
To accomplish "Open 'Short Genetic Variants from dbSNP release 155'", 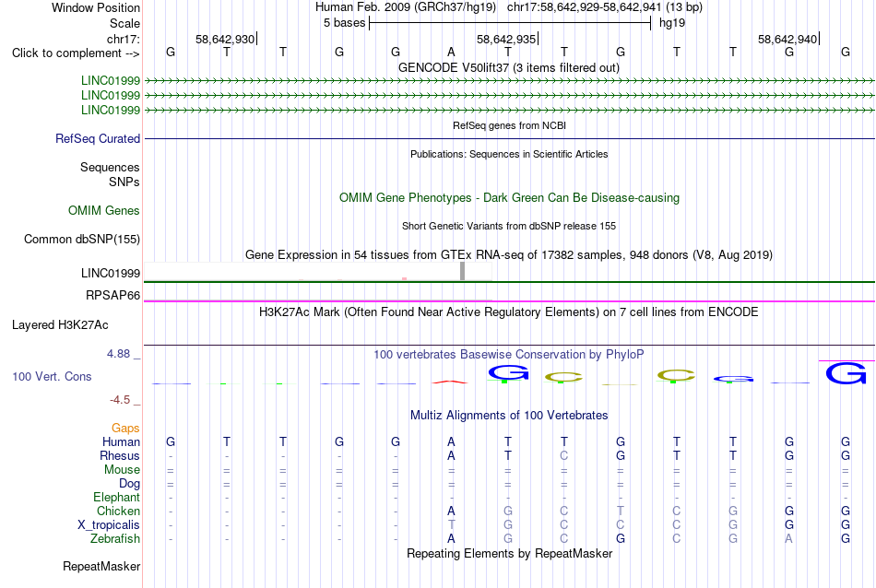I will pyautogui.click(x=509, y=226).
